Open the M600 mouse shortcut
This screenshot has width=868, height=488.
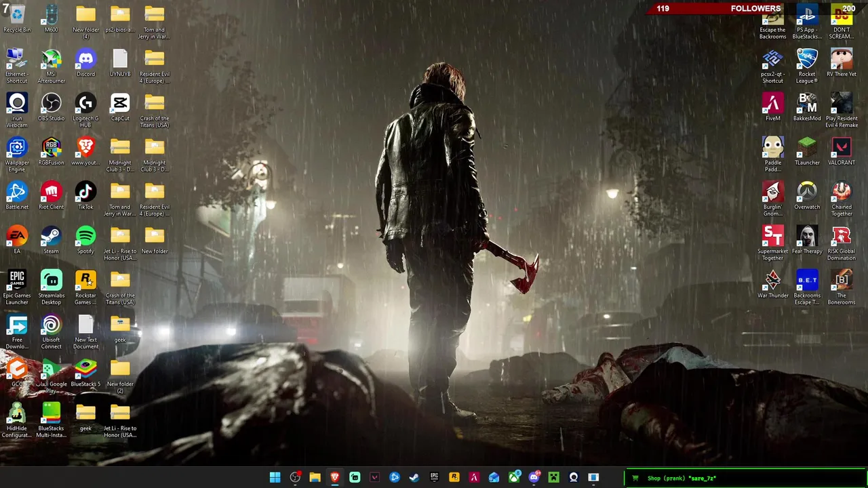click(x=51, y=18)
